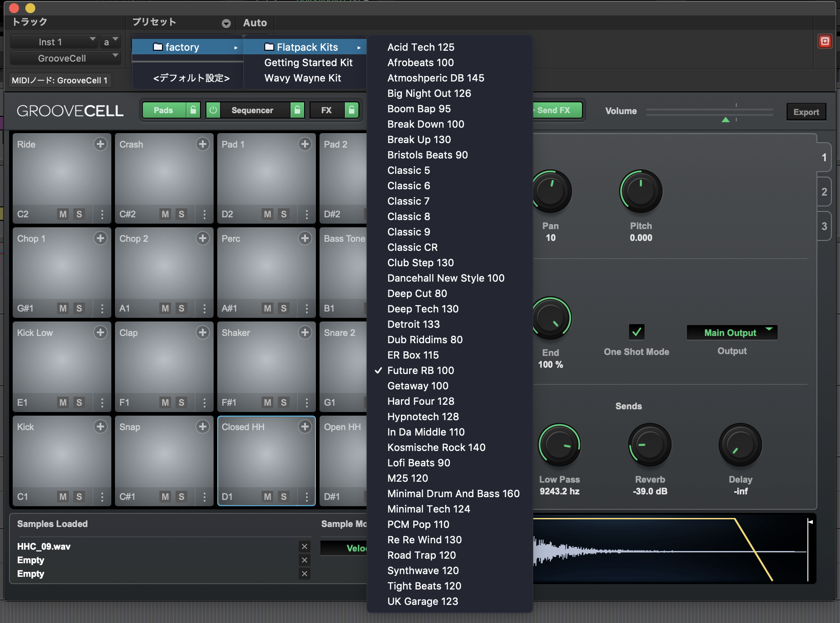Image resolution: width=840 pixels, height=623 pixels.
Task: Click the red plugin icon at top right
Action: 825,42
